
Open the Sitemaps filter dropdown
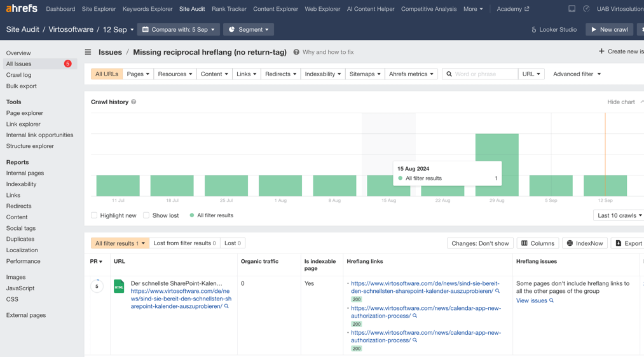(x=365, y=74)
